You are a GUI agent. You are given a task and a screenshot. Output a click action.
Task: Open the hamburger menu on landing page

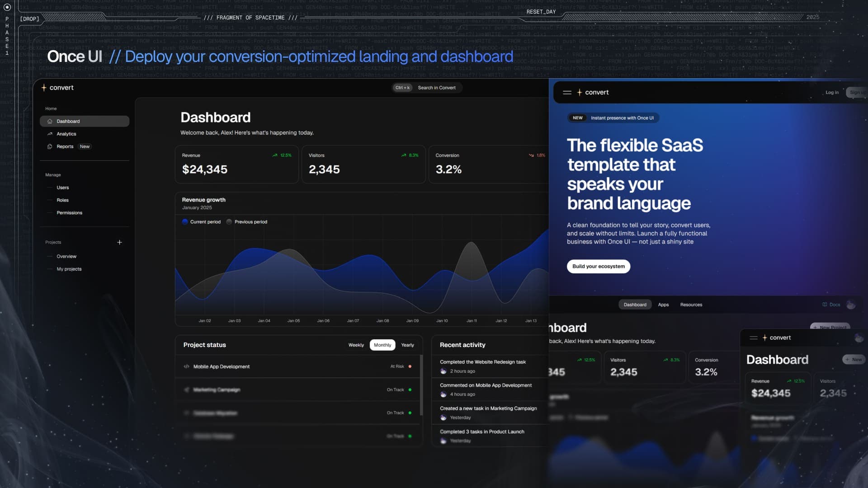click(567, 92)
